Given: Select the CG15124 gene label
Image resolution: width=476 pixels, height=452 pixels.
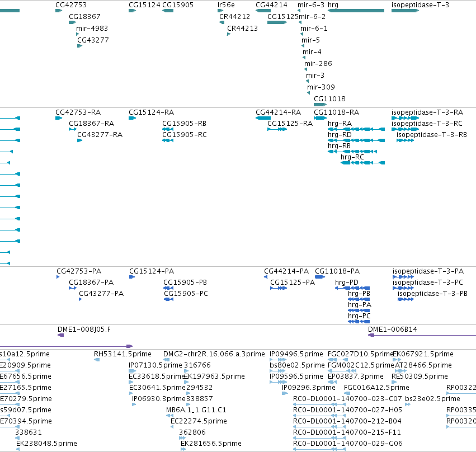Looking at the screenshot, I should (144, 5).
